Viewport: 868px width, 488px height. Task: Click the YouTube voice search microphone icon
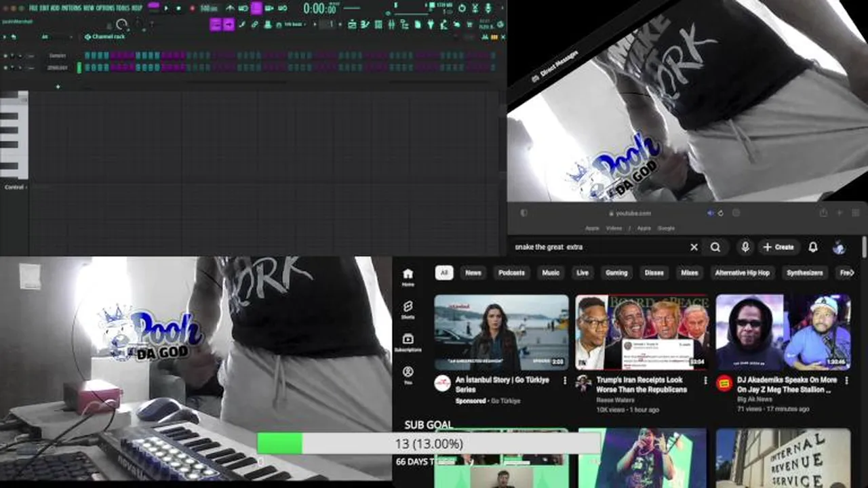(x=745, y=247)
